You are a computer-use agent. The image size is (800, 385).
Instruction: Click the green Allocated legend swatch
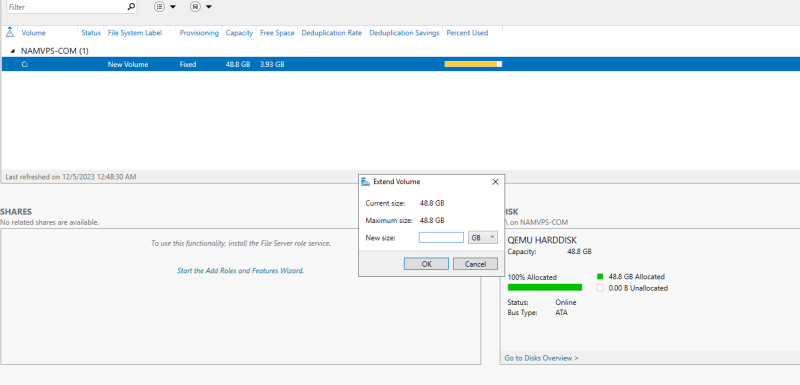coord(600,276)
